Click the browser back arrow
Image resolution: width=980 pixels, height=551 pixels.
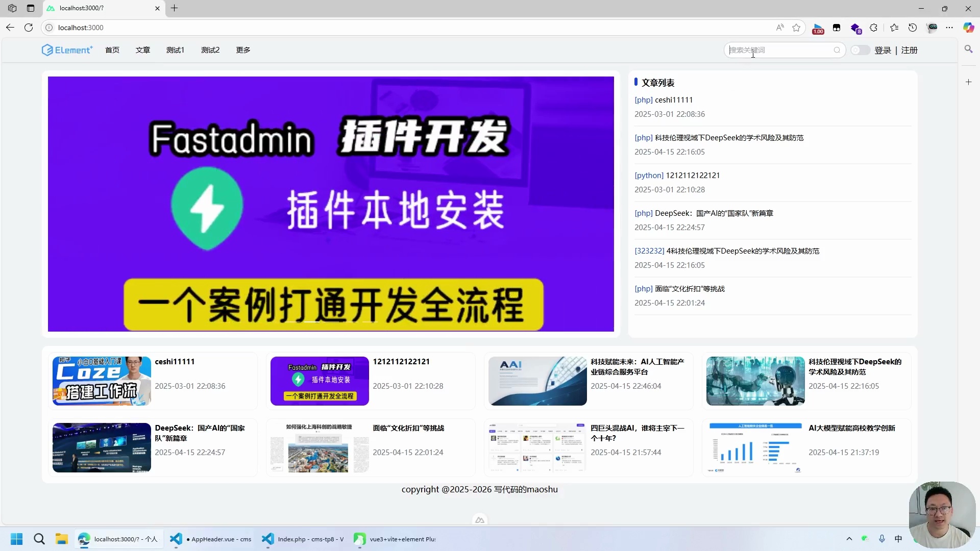point(10,28)
